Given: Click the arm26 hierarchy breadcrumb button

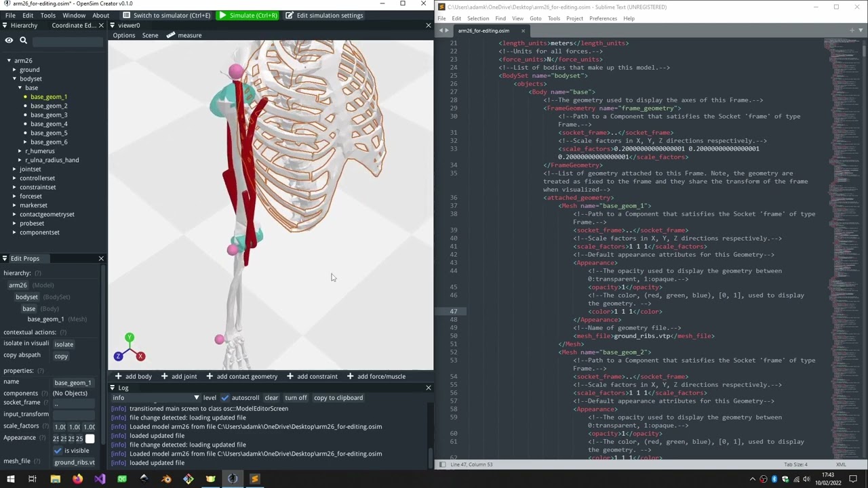Looking at the screenshot, I should point(18,285).
